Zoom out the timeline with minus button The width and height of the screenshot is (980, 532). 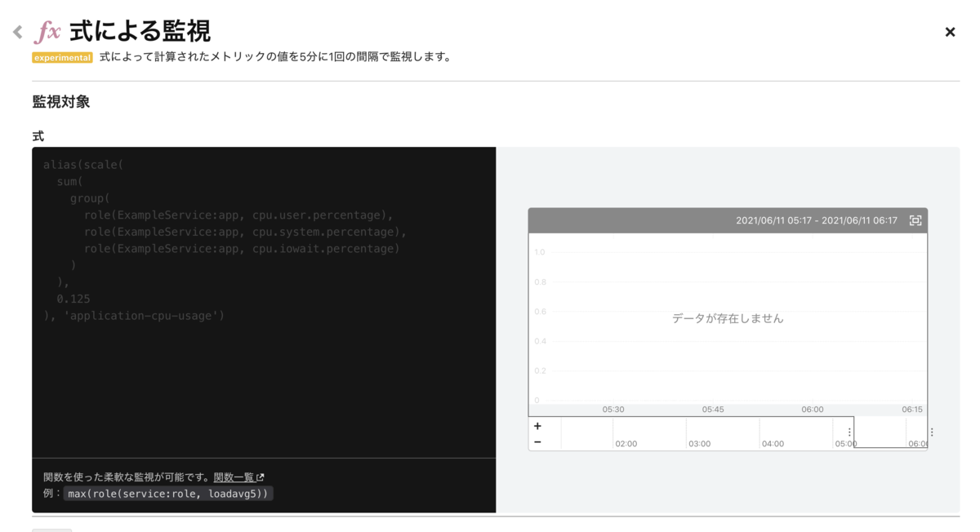(x=537, y=441)
